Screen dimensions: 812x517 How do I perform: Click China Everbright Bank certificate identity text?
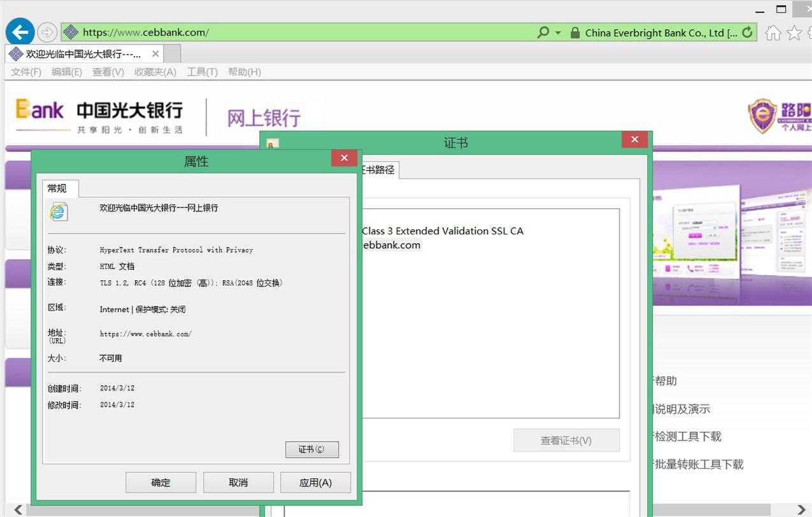click(661, 32)
